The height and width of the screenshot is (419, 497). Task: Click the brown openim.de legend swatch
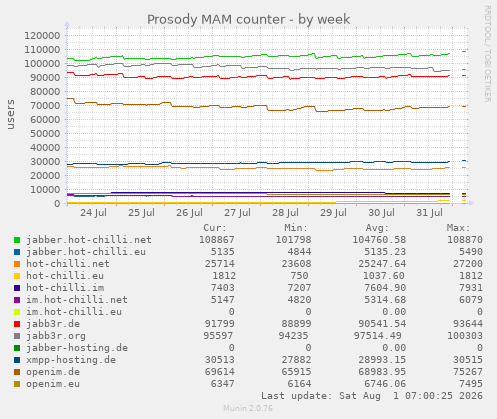coord(17,372)
